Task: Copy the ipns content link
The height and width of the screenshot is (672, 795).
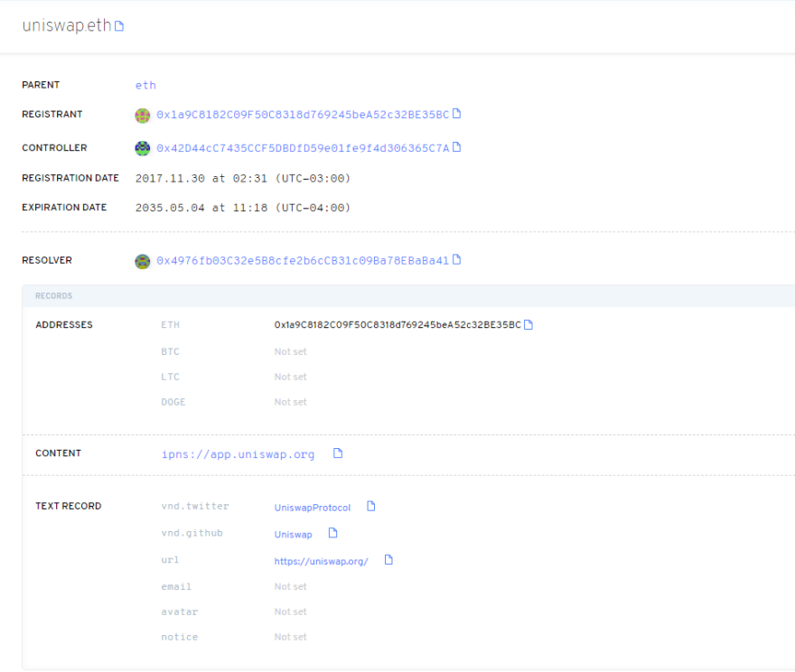Action: 338,453
